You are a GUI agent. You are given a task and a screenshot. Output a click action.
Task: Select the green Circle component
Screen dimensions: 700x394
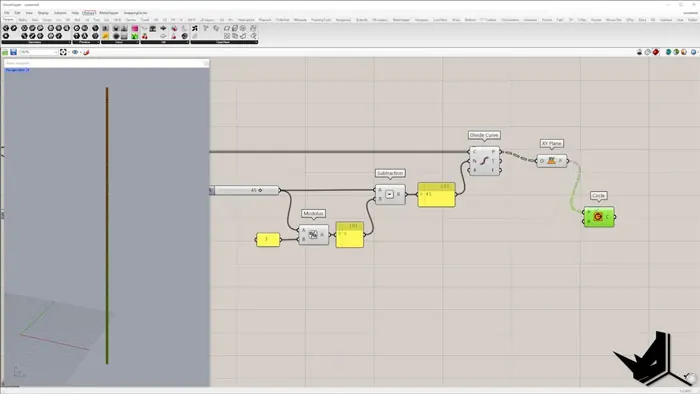tap(599, 217)
